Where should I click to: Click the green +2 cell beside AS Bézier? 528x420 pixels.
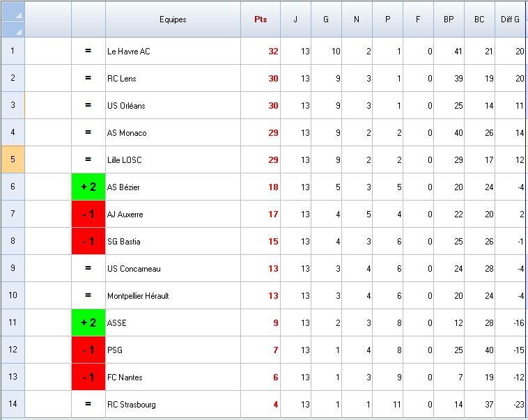click(88, 187)
